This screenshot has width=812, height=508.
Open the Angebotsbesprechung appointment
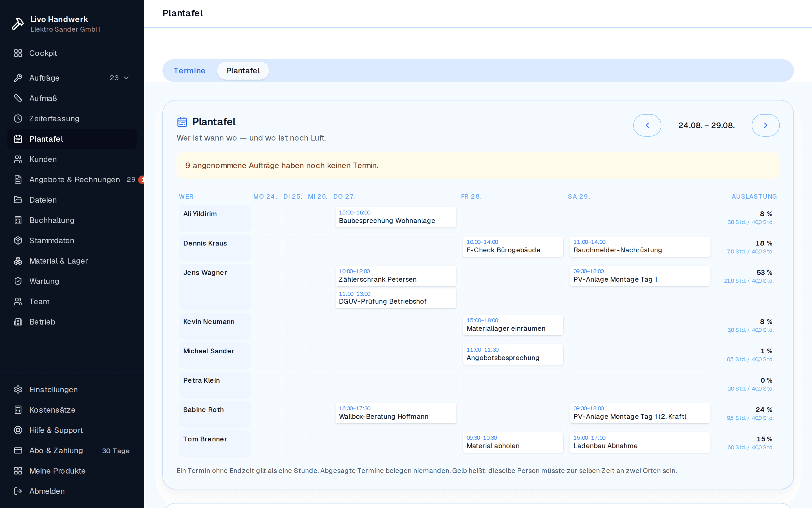pyautogui.click(x=513, y=354)
